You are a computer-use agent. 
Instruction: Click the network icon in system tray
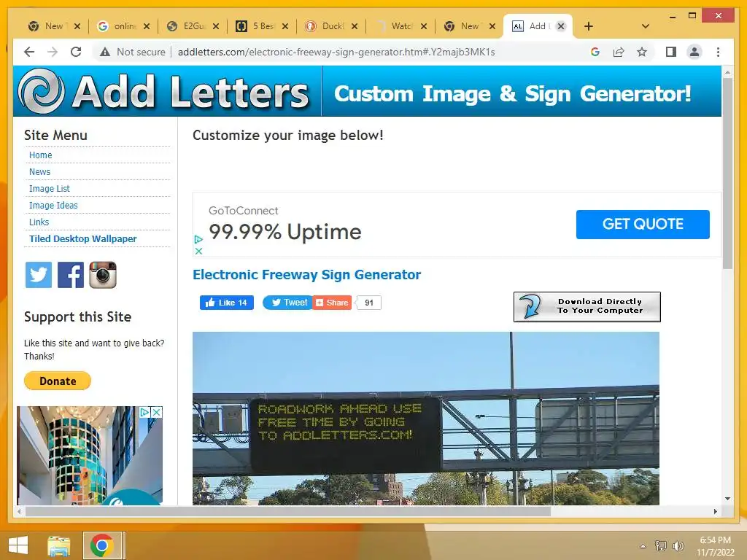(661, 546)
